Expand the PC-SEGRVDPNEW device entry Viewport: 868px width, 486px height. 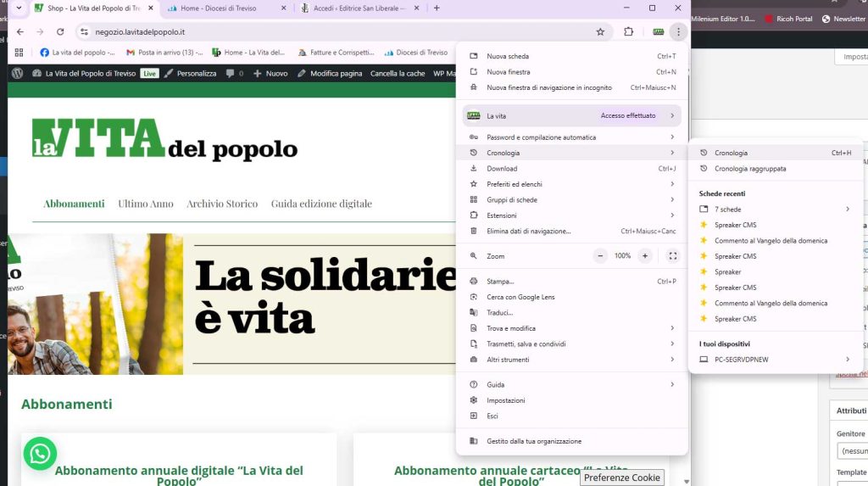click(848, 360)
